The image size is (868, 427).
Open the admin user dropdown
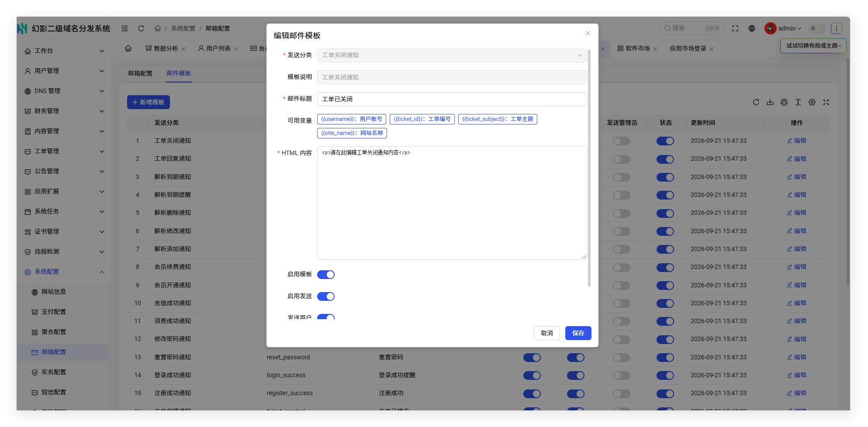pos(783,28)
